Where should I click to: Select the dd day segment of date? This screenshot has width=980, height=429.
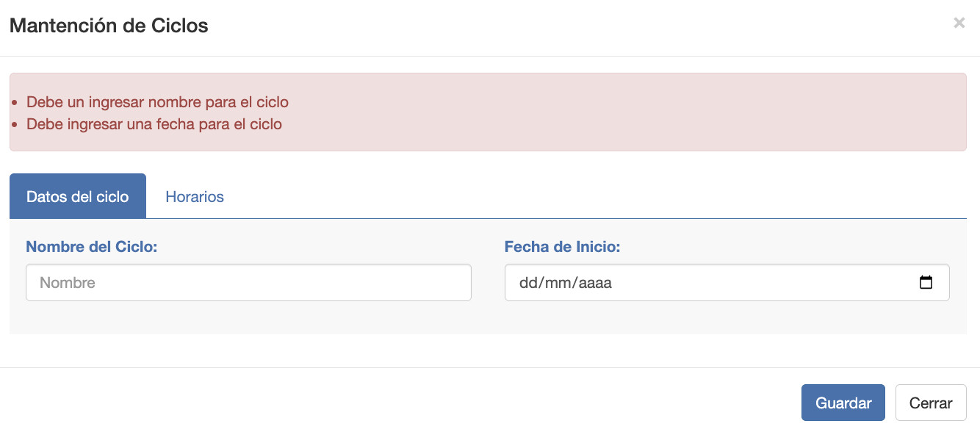[x=527, y=283]
